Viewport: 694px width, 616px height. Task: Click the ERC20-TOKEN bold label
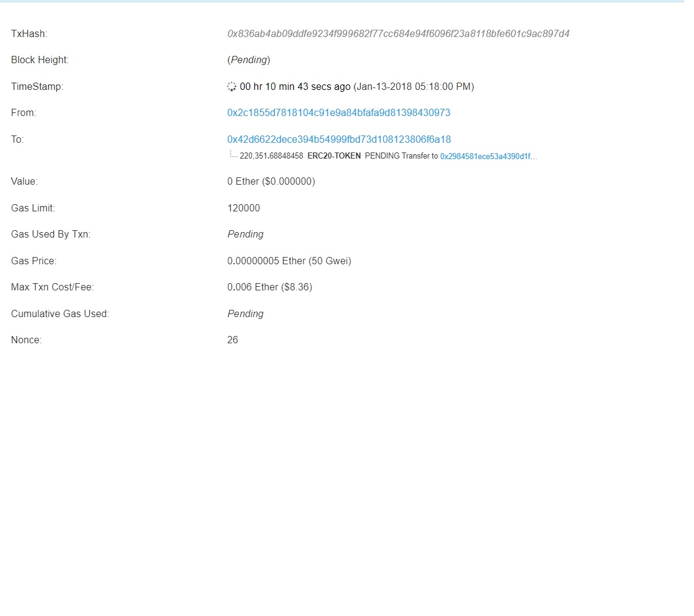(x=334, y=156)
